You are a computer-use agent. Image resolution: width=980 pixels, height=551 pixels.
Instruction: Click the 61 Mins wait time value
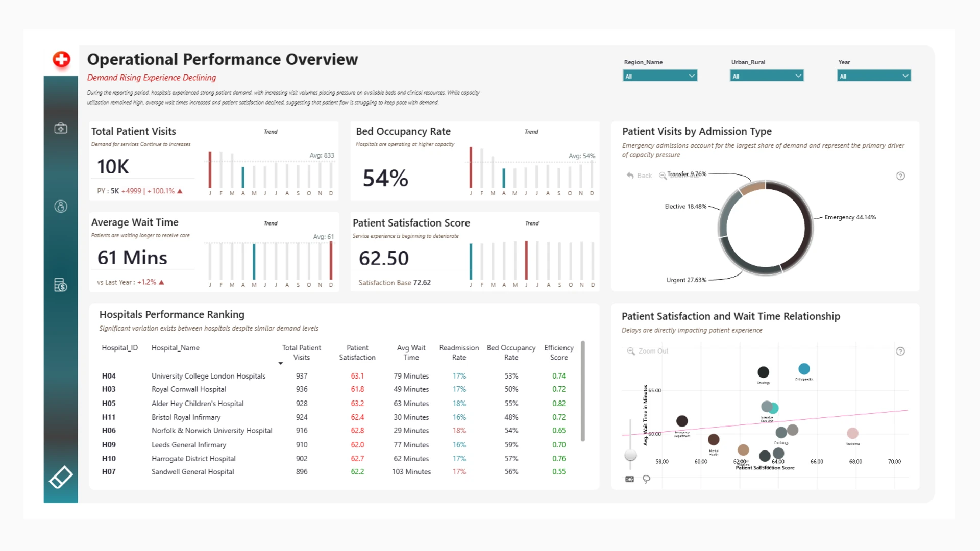(x=132, y=258)
